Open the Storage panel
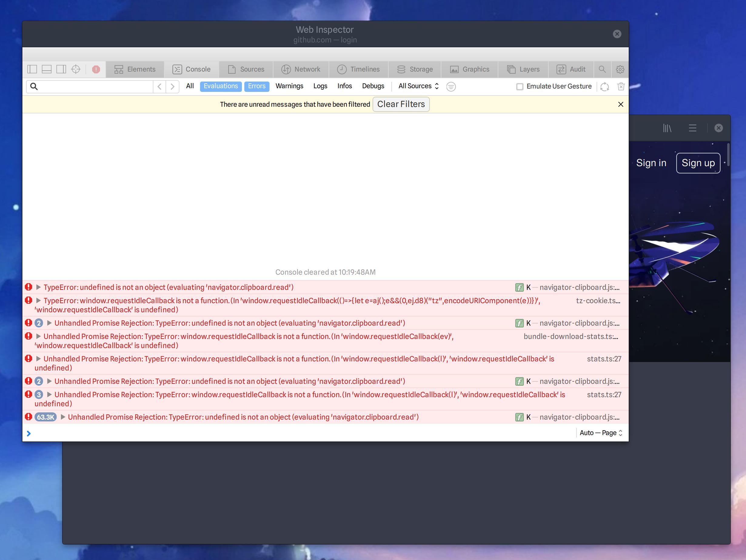Image resolution: width=746 pixels, height=560 pixels. click(414, 69)
